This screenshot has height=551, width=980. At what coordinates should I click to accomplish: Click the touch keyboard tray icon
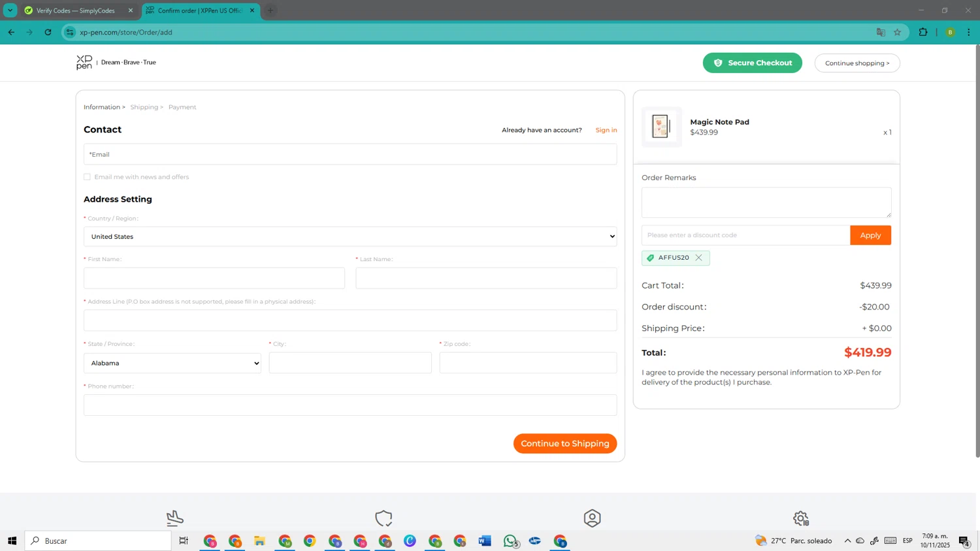(x=890, y=541)
